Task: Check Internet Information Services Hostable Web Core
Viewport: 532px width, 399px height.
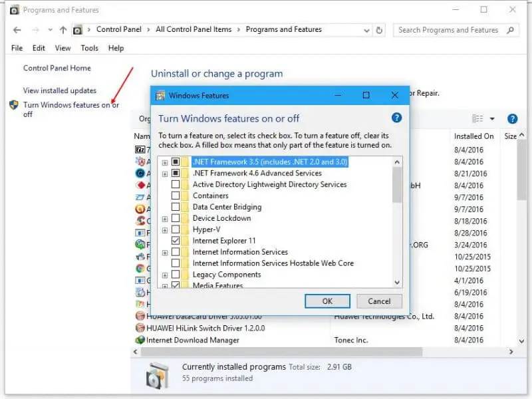Action: (176, 263)
